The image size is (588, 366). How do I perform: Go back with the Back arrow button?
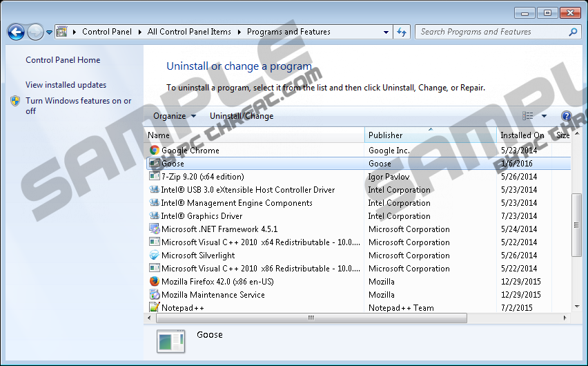tap(16, 32)
